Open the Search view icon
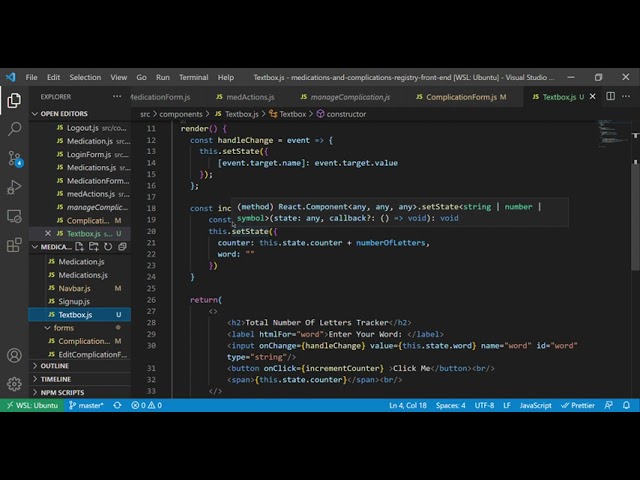This screenshot has width=640, height=480. (14, 129)
